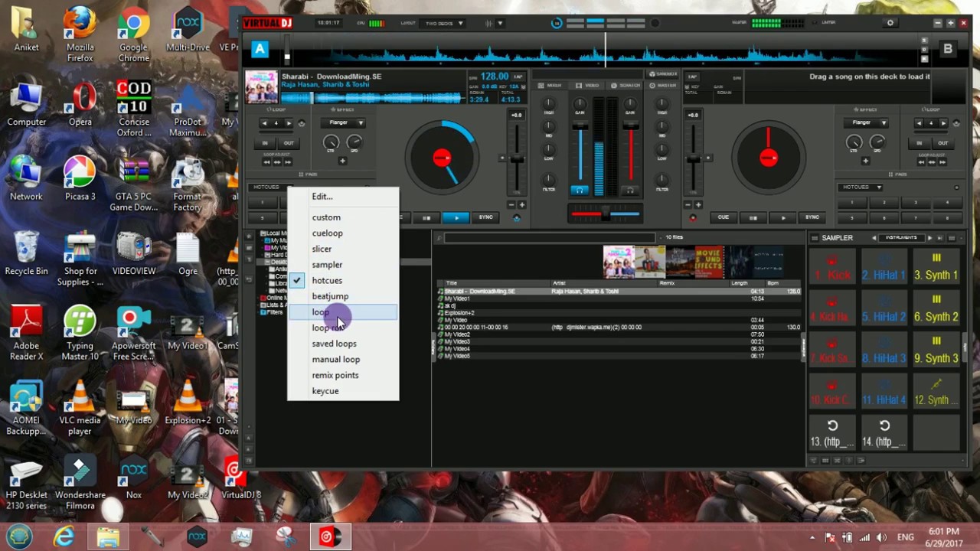Trigger the 12. Synth sampler pad
The width and height of the screenshot is (980, 551).
coord(936,392)
